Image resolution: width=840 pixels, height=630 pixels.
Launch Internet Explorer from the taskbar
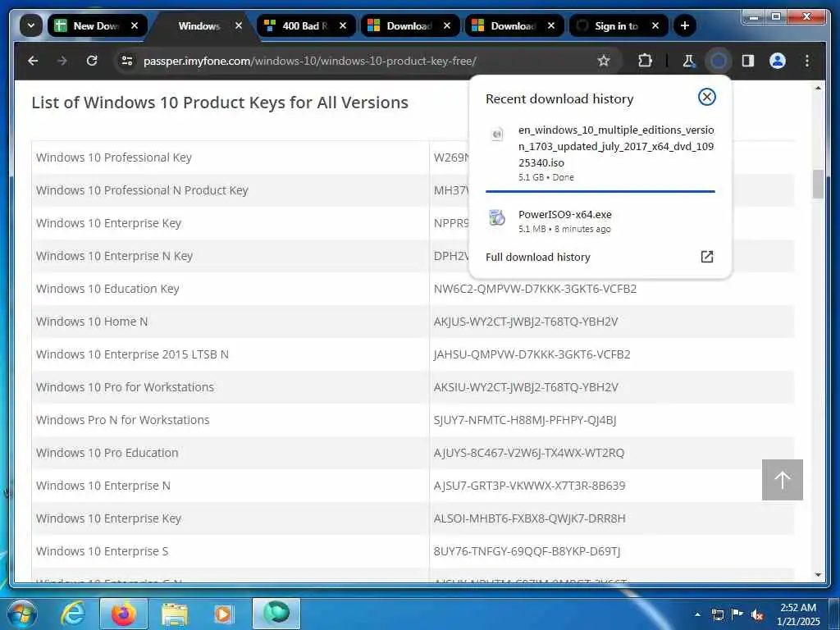point(73,614)
